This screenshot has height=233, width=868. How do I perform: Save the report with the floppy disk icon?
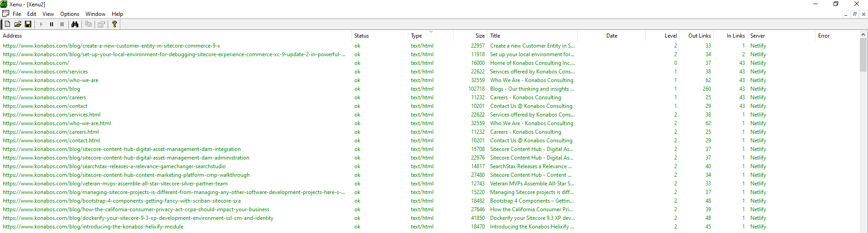tap(28, 24)
